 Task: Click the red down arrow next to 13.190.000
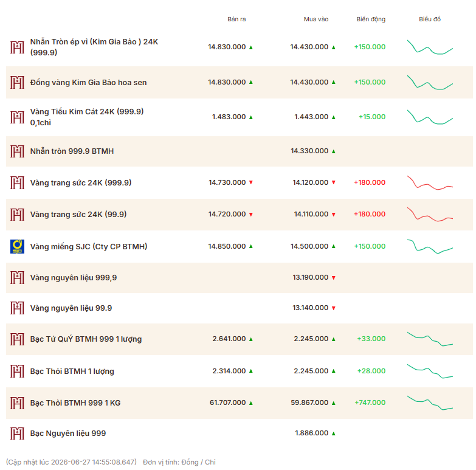click(x=333, y=277)
